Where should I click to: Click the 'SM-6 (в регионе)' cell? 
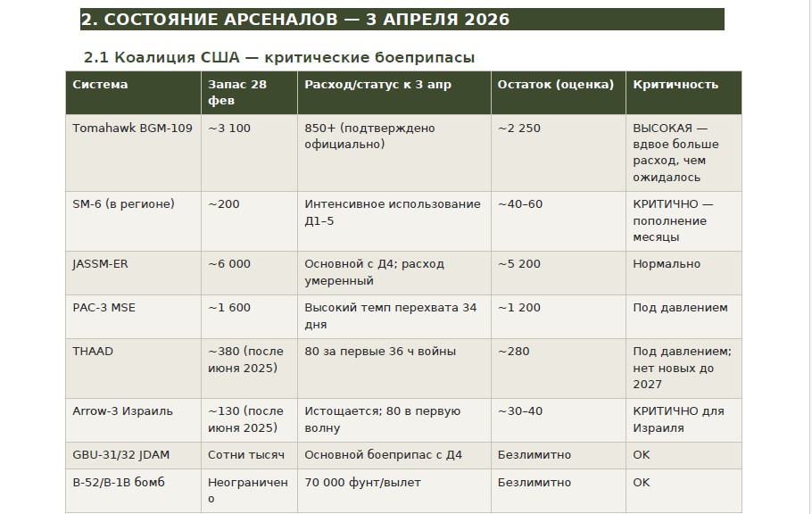(x=123, y=204)
